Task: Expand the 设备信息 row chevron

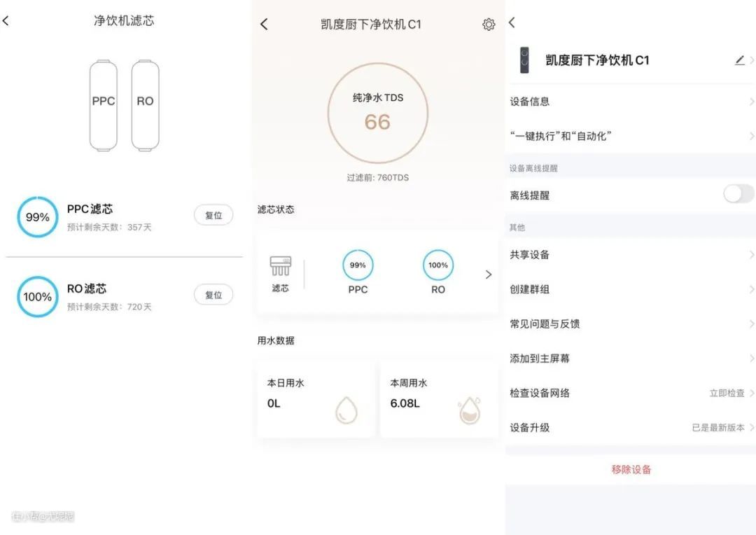Action: point(752,102)
